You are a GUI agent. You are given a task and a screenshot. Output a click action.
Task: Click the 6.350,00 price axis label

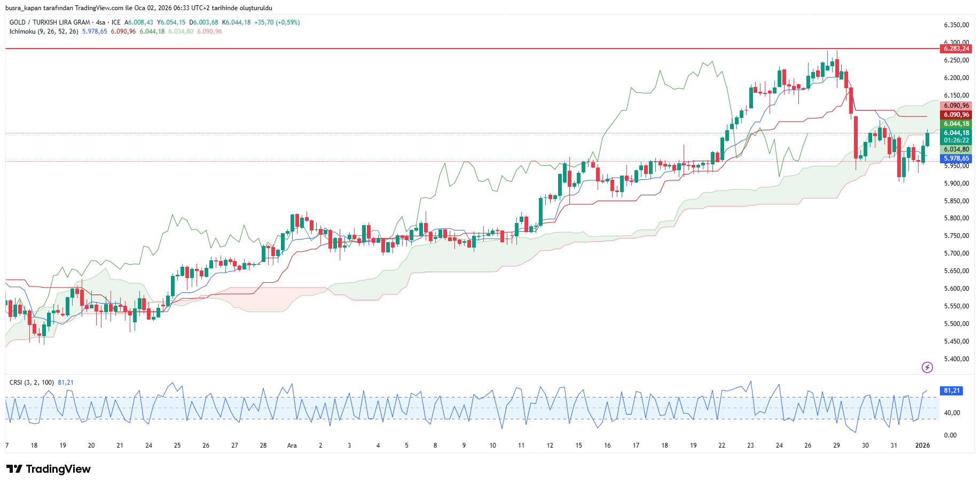pyautogui.click(x=956, y=25)
